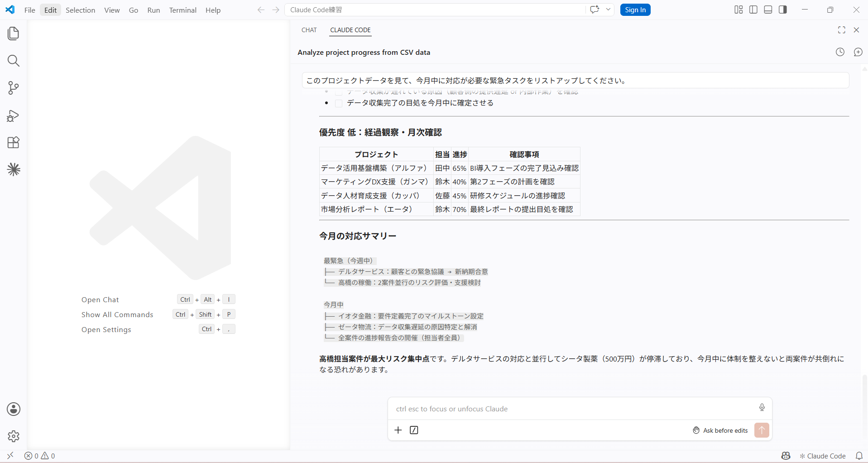This screenshot has width=868, height=463.
Task: Maximize the Claude Code panel
Action: click(842, 30)
